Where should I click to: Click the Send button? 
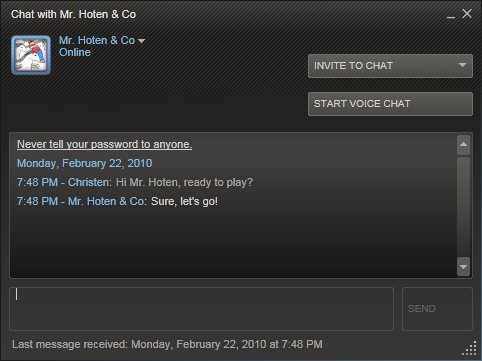click(437, 309)
